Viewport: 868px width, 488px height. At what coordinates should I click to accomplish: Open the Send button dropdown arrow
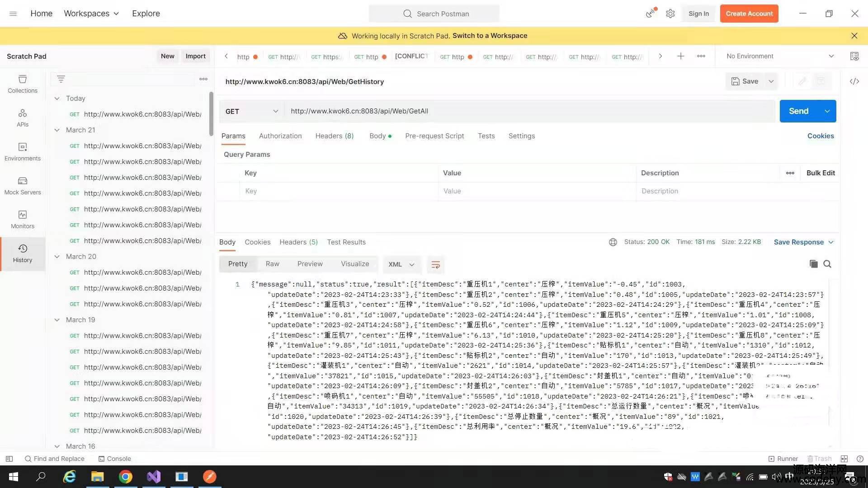[827, 111]
